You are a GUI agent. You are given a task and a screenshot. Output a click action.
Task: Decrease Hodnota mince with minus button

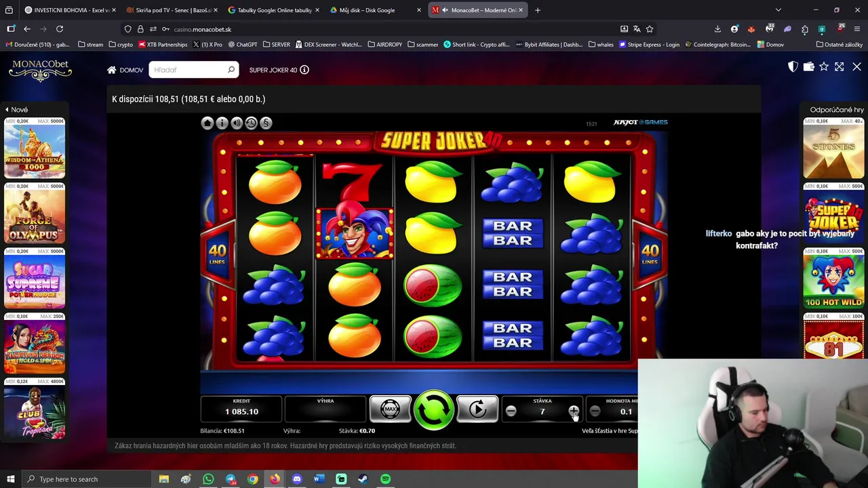(x=595, y=411)
